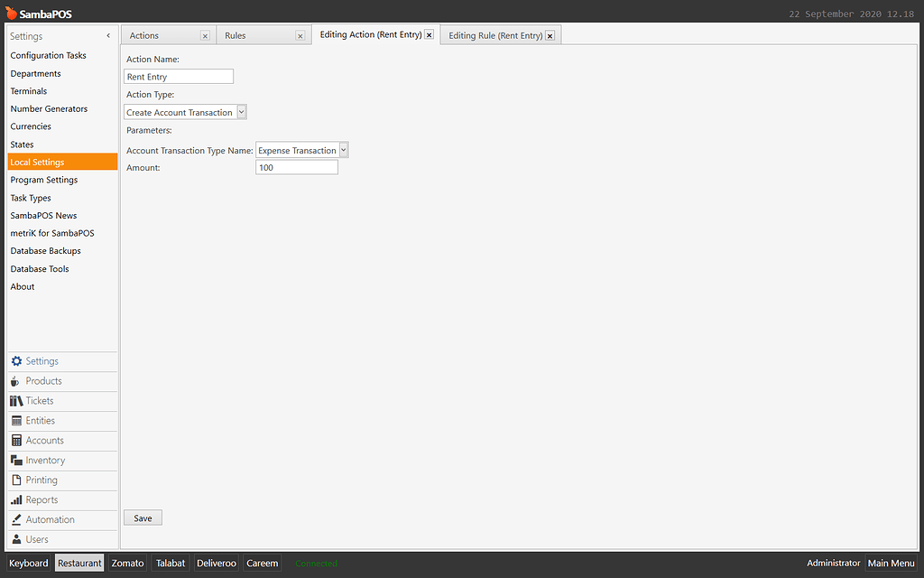This screenshot has width=924, height=578.
Task: Click inside the Amount input field
Action: coord(296,167)
